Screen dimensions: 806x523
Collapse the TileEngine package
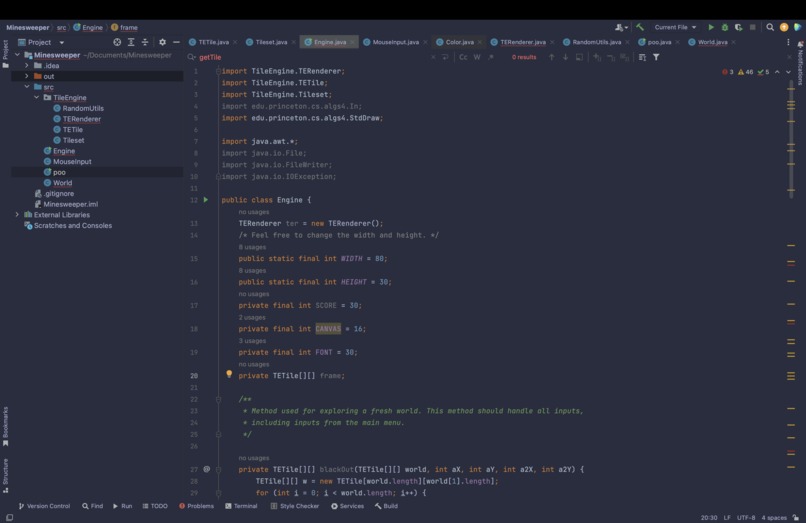(x=36, y=97)
